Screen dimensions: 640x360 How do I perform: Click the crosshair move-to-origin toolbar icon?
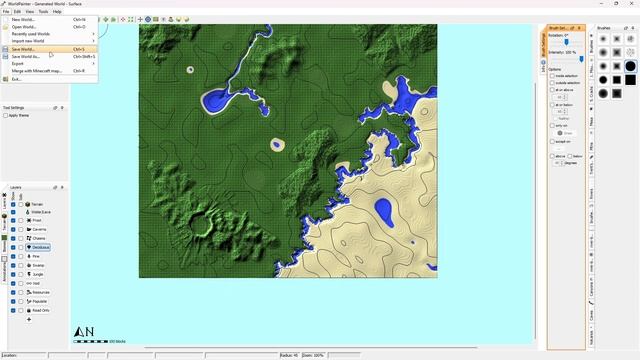tap(140, 19)
